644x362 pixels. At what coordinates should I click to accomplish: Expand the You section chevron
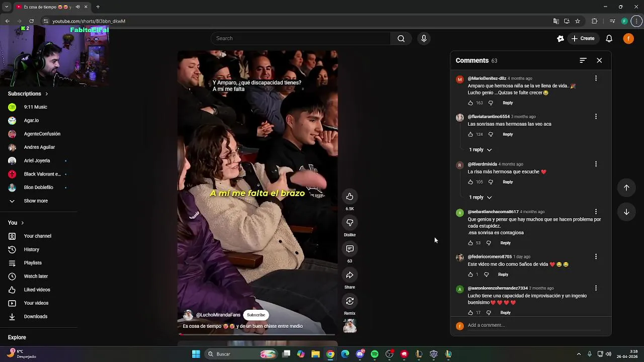click(22, 223)
